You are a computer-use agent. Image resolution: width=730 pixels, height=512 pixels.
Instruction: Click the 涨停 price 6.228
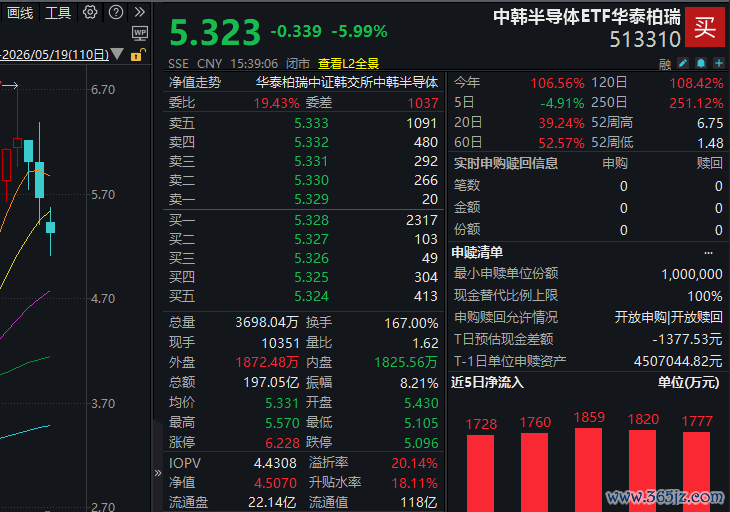[x=282, y=443]
